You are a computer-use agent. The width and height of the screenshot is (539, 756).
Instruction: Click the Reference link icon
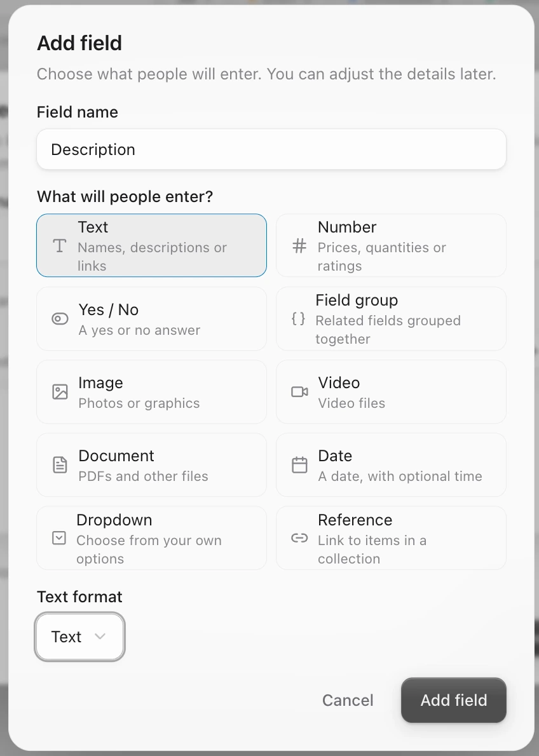(x=299, y=537)
